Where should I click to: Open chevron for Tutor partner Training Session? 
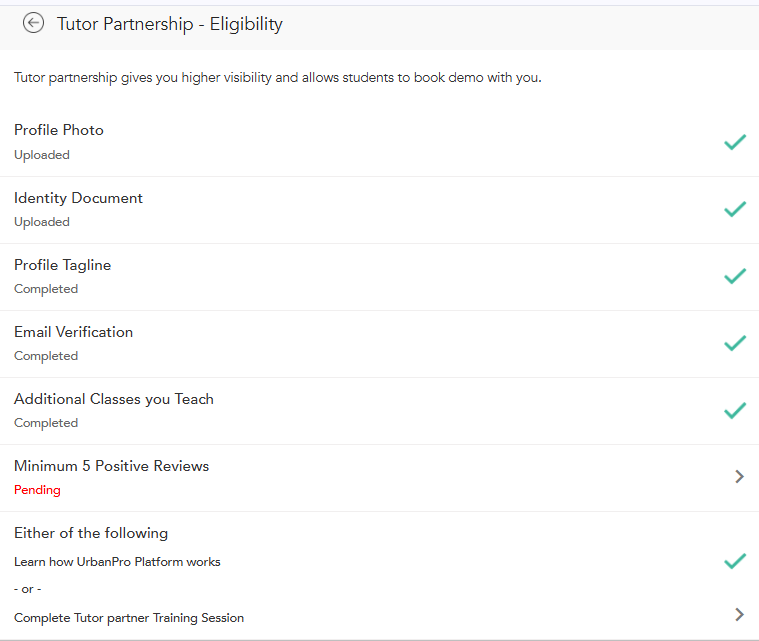coord(739,614)
